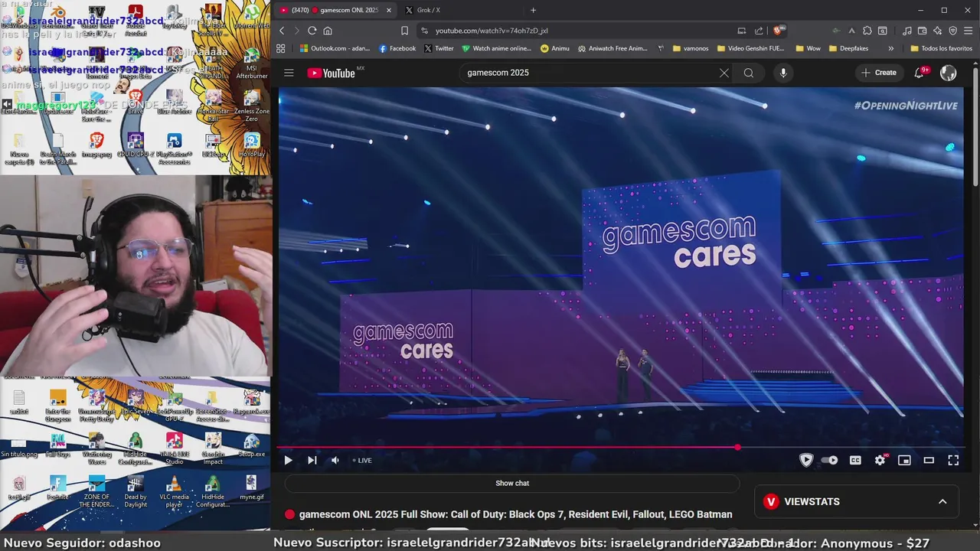Open Todos los favoritos folder
This screenshot has width=980, height=551.
(x=941, y=48)
